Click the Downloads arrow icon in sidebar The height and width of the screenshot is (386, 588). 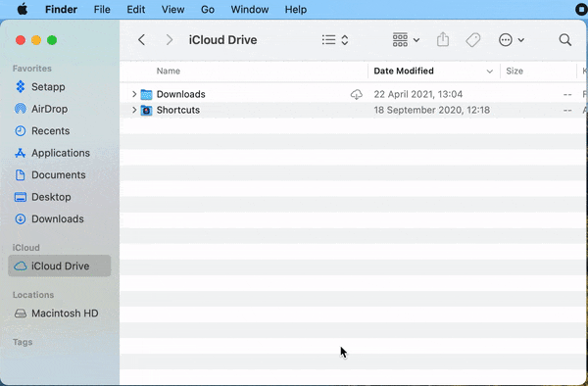tap(21, 218)
